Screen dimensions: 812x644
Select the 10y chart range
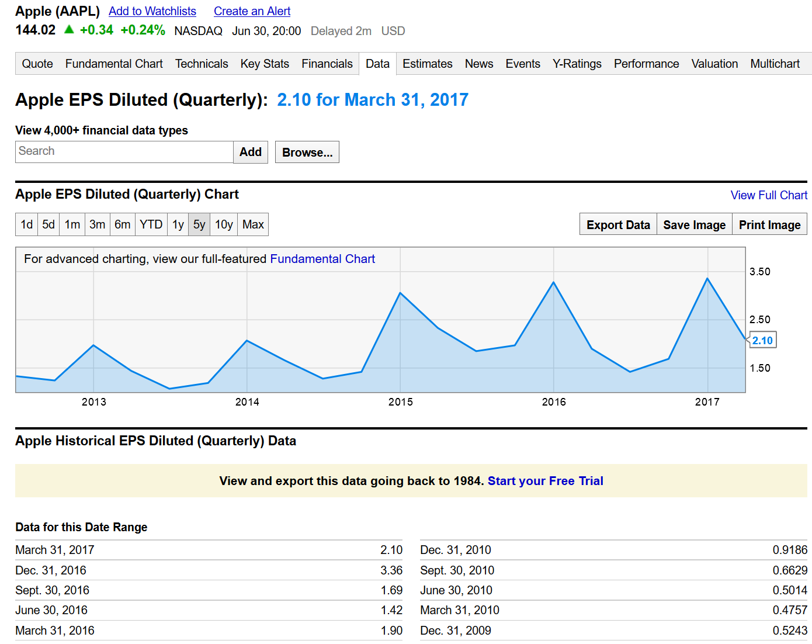click(224, 224)
